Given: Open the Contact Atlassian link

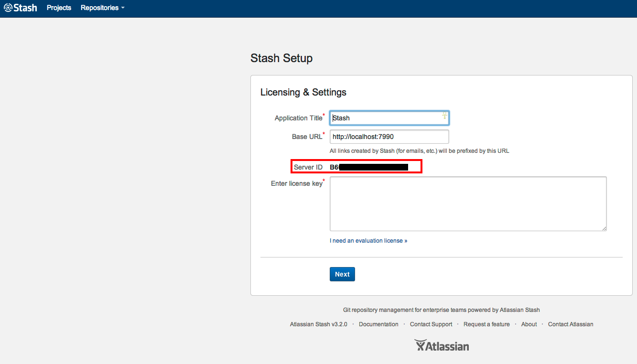Looking at the screenshot, I should (571, 324).
